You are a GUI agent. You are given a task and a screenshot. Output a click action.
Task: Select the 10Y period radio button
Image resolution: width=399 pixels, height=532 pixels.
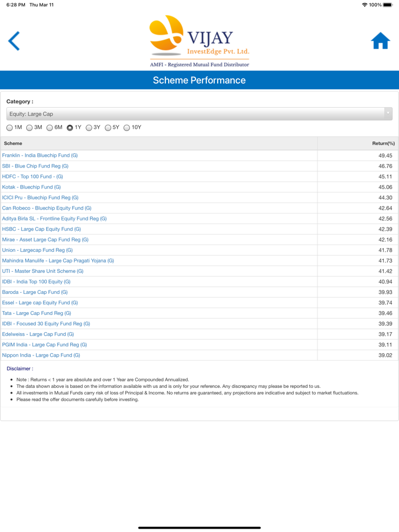click(x=127, y=128)
